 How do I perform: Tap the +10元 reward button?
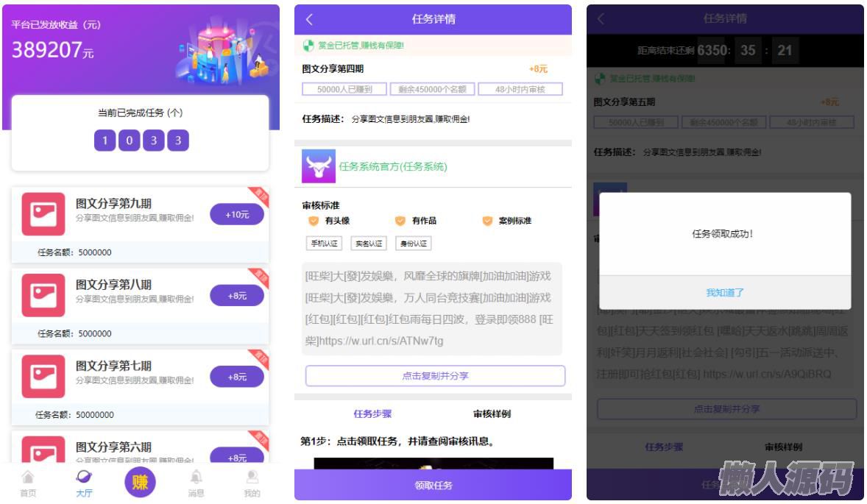point(237,215)
